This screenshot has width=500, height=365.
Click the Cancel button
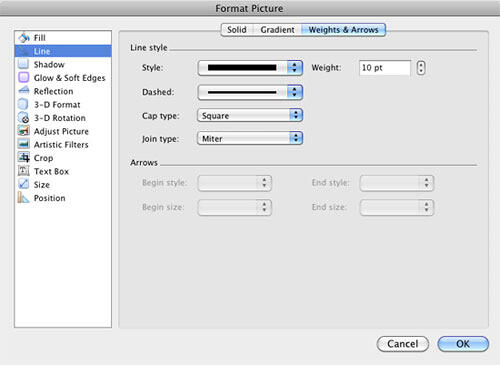tap(403, 344)
